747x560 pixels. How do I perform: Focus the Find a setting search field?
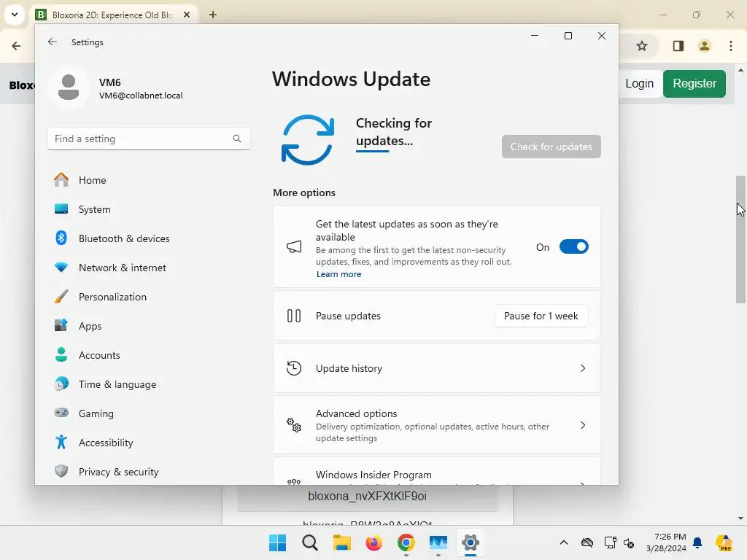click(149, 139)
